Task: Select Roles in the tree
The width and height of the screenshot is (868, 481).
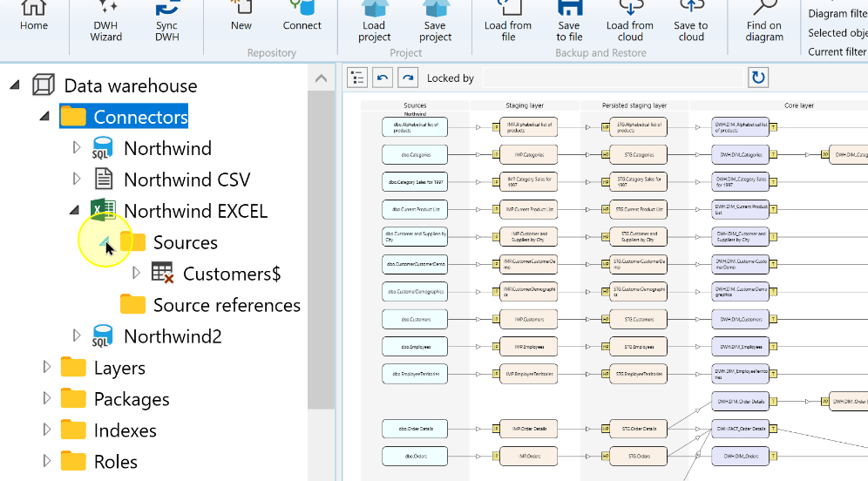Action: (x=116, y=462)
